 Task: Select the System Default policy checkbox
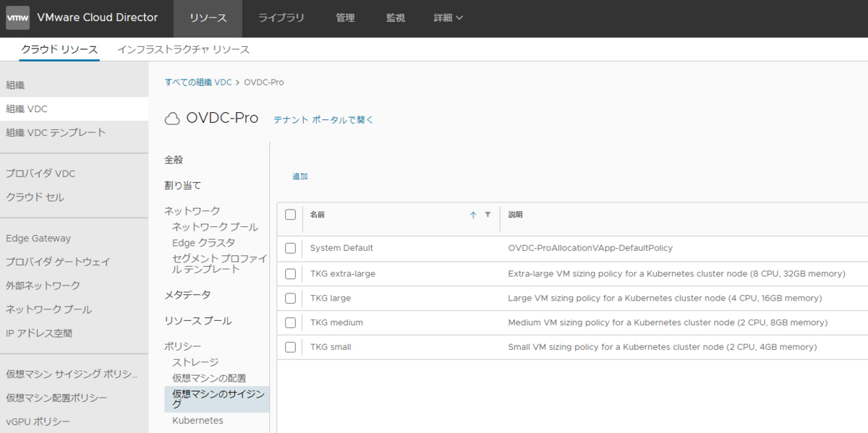tap(290, 249)
